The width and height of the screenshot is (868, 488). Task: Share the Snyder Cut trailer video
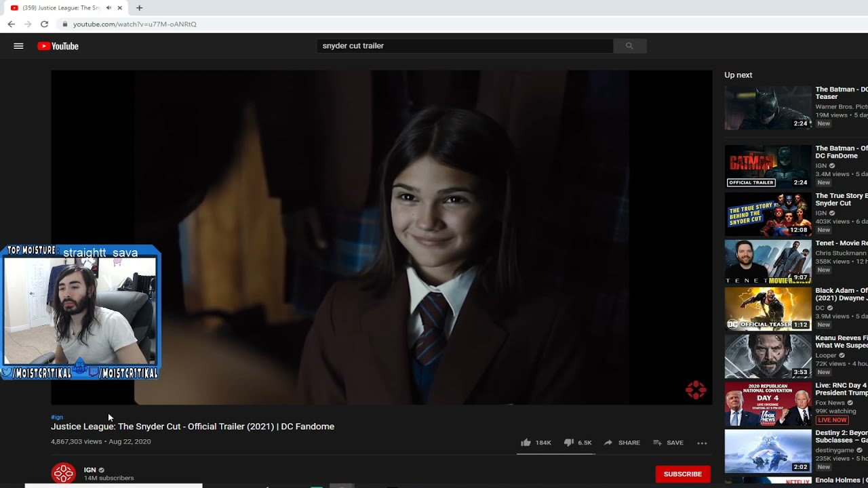coord(622,443)
